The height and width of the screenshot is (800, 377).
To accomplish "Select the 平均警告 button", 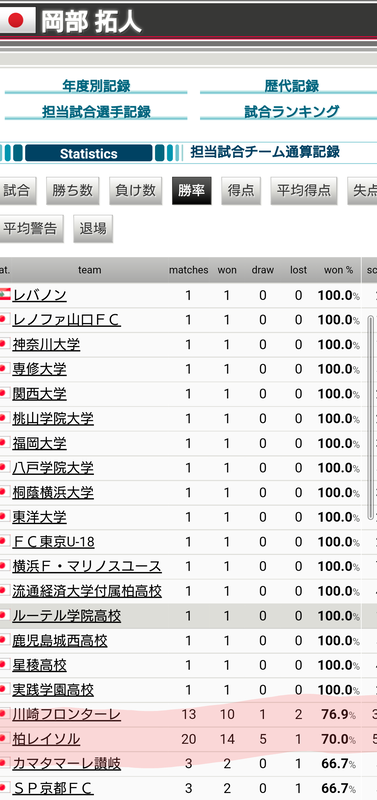I will 31,229.
